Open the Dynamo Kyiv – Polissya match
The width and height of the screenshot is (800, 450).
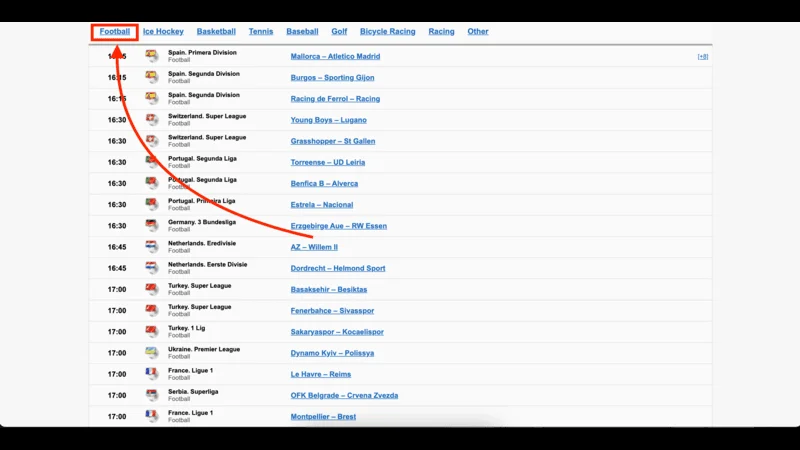[x=332, y=353]
